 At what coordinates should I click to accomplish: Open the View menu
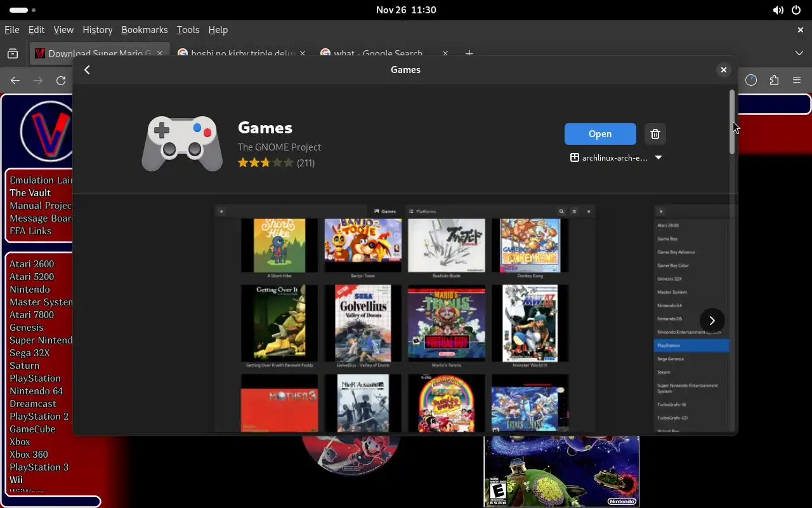coord(63,30)
